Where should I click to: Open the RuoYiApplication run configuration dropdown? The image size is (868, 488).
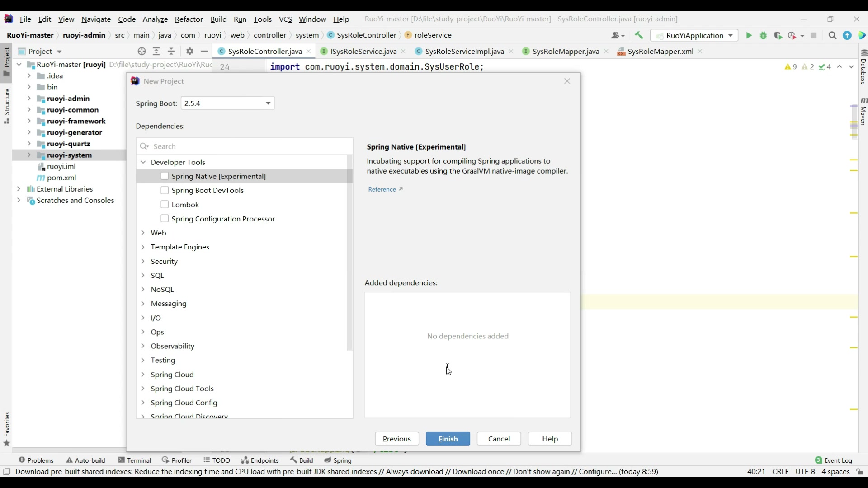(x=694, y=35)
